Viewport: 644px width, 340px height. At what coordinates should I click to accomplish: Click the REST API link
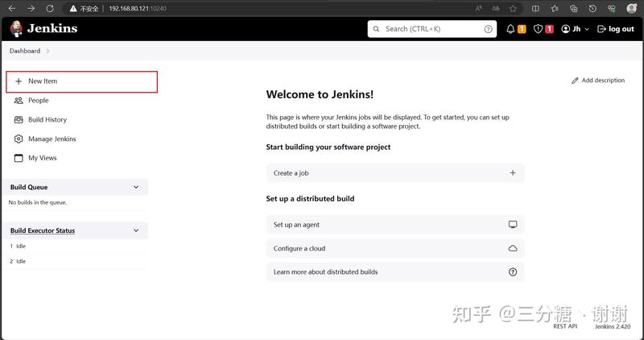point(565,326)
